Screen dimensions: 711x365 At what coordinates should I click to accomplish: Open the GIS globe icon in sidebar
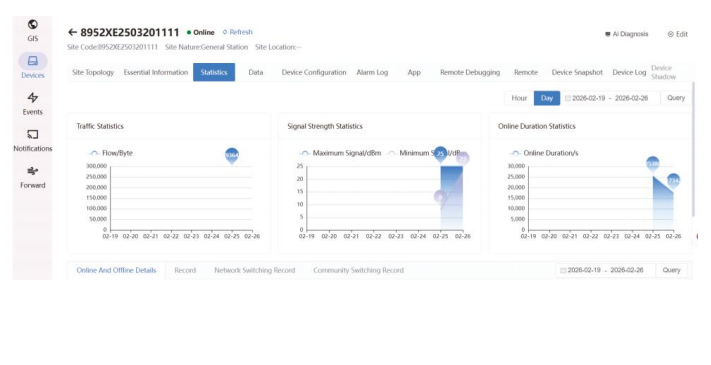[33, 24]
